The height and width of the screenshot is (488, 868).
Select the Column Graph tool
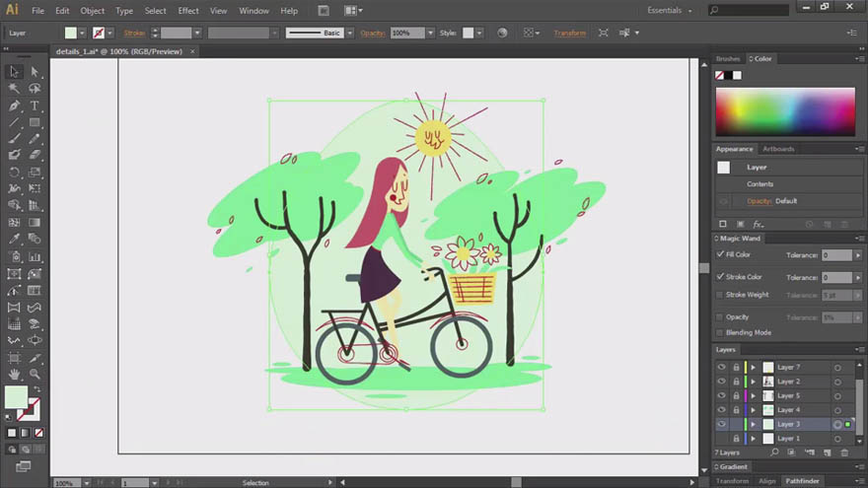[x=35, y=256]
